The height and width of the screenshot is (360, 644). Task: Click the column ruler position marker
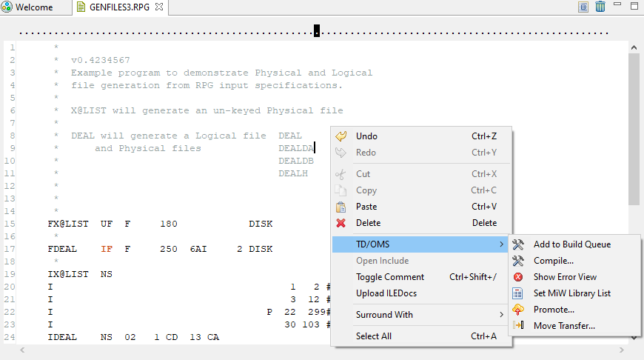click(317, 31)
